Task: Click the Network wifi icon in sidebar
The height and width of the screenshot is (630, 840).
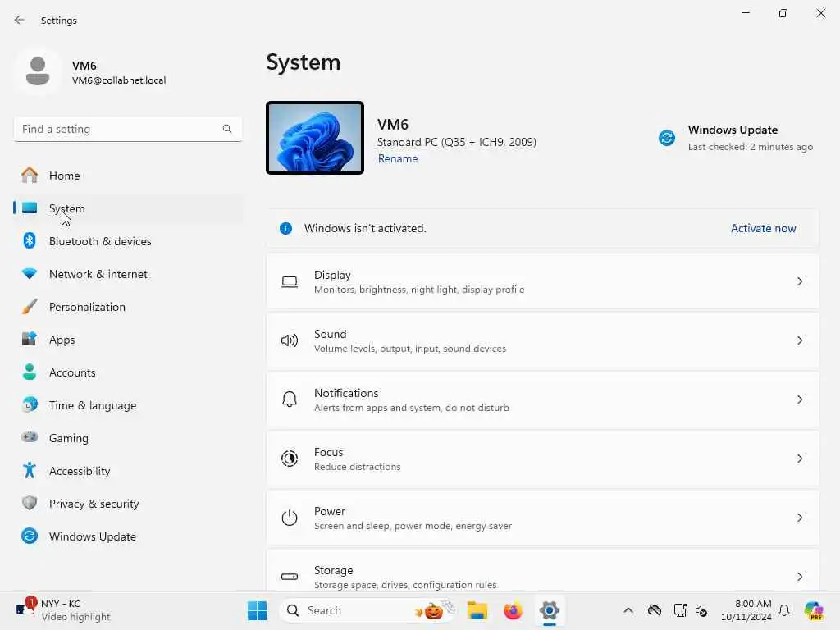Action: coord(30,274)
